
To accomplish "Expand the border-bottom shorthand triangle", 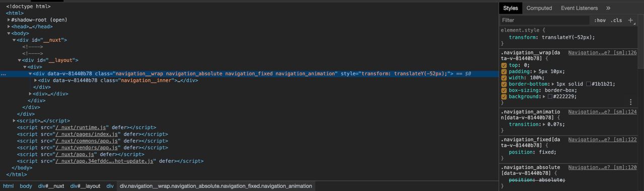I will pyautogui.click(x=554, y=84).
